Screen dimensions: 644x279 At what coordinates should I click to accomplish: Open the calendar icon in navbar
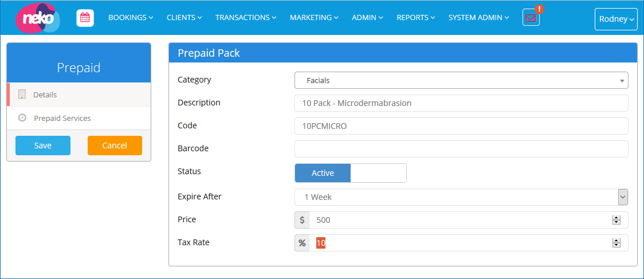pos(85,18)
